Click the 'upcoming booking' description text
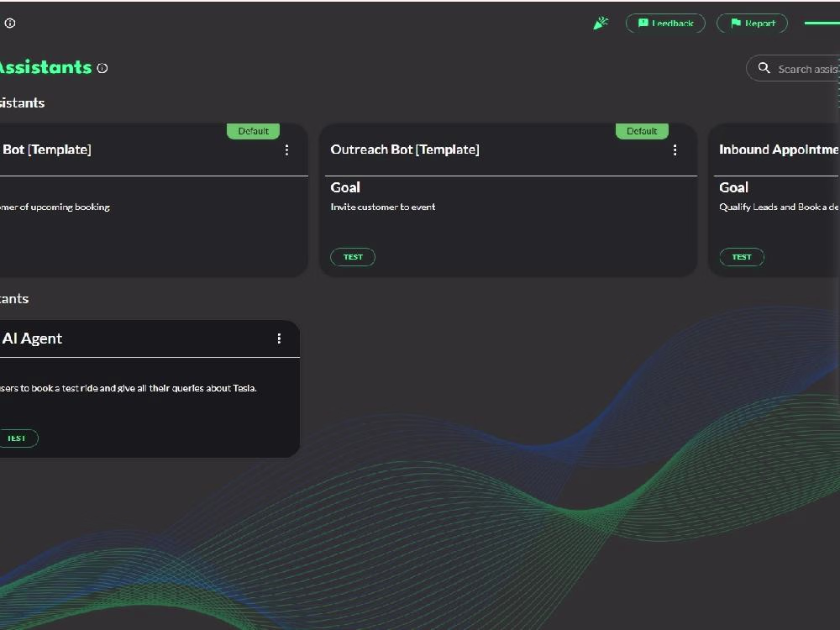Image resolution: width=840 pixels, height=630 pixels. click(x=55, y=207)
